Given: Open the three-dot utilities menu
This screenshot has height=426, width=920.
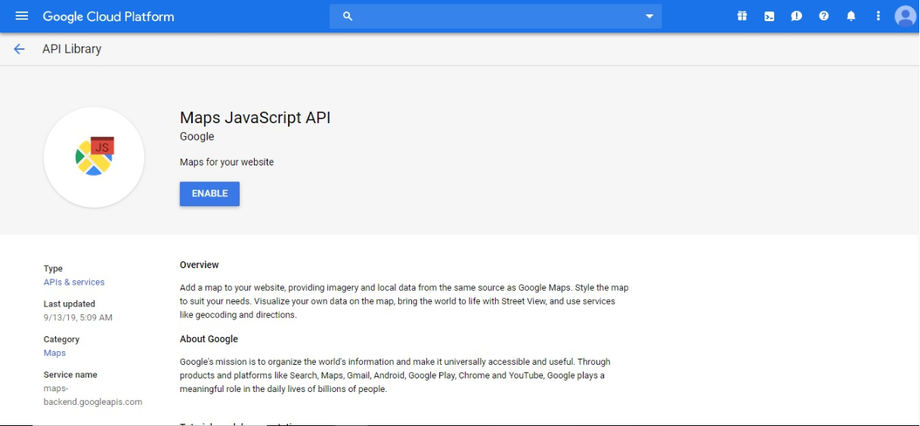Looking at the screenshot, I should coord(878,16).
